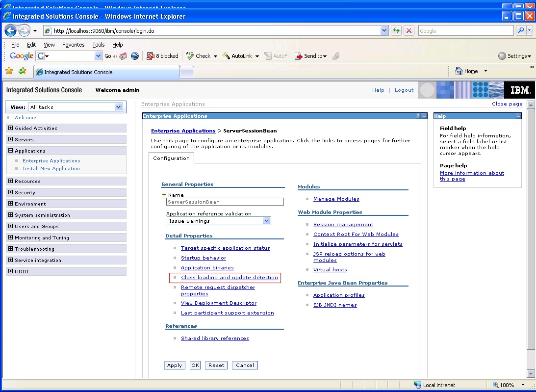Open the Application reference validation dropdown
Image resolution: width=536 pixels, height=392 pixels.
(266, 221)
